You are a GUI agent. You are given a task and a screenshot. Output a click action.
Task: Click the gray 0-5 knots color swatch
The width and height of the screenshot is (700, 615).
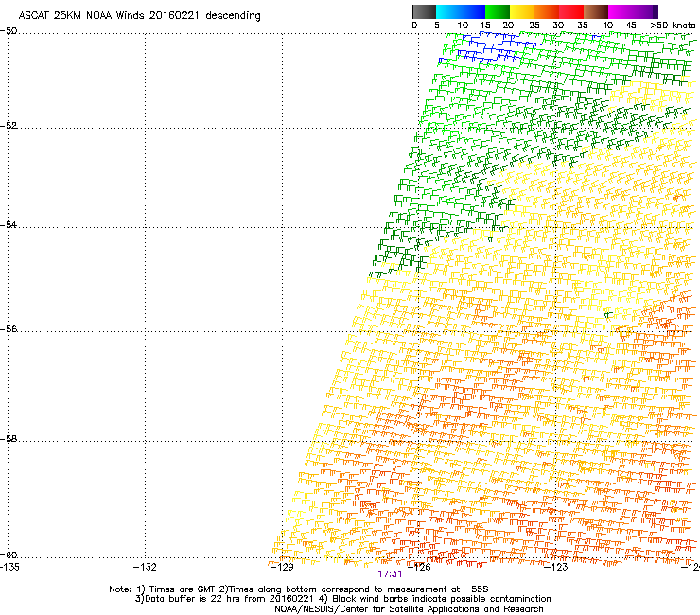(424, 11)
